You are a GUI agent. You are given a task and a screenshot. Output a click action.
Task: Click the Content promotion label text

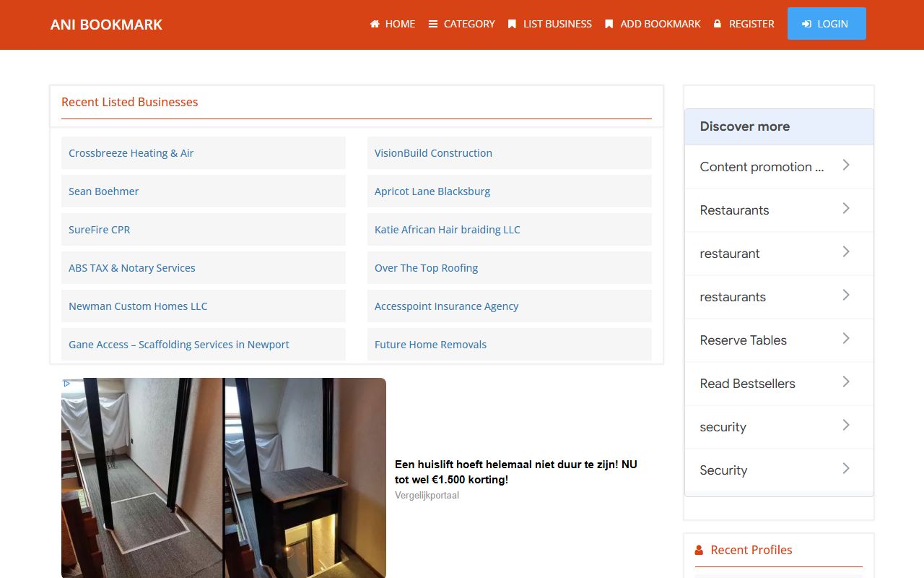click(x=762, y=167)
